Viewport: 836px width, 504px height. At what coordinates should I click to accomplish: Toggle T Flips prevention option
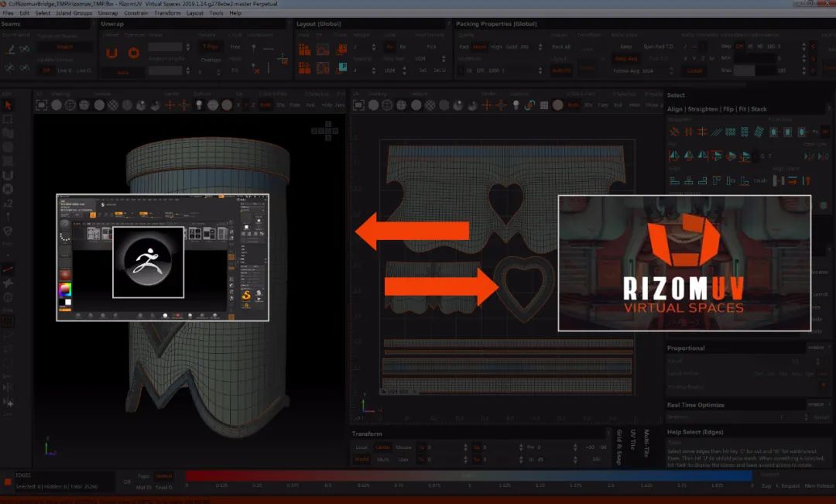click(x=211, y=47)
